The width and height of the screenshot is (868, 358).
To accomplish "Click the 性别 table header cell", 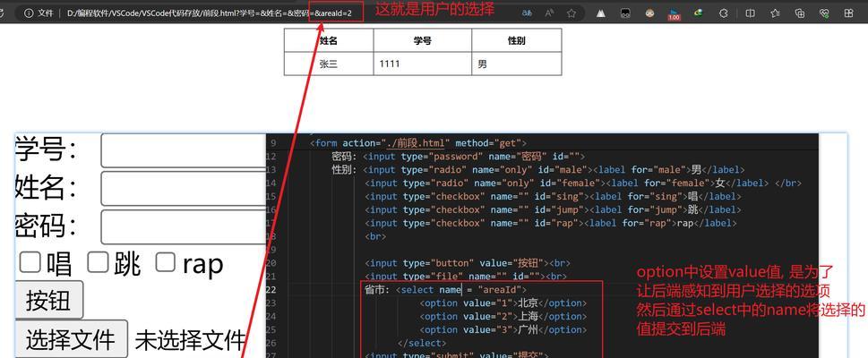I will [517, 40].
